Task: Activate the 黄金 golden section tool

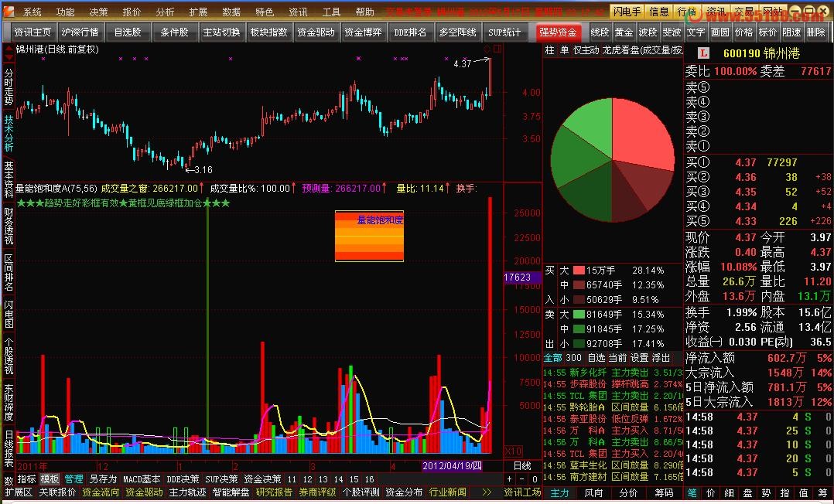Action: click(624, 32)
